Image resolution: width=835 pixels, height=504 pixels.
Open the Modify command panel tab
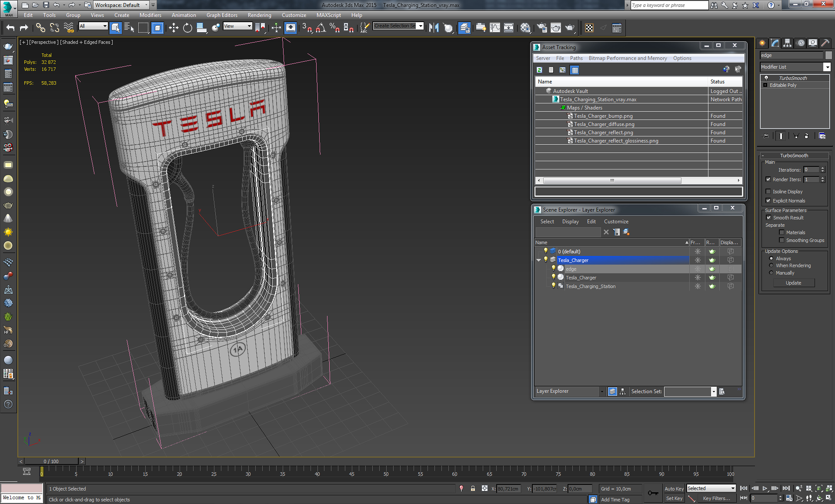tap(775, 43)
